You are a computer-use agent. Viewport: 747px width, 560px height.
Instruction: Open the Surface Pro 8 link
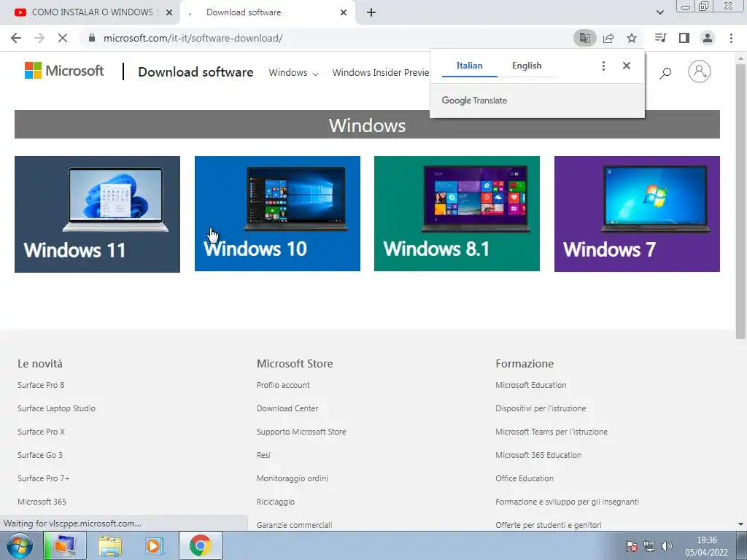41,385
